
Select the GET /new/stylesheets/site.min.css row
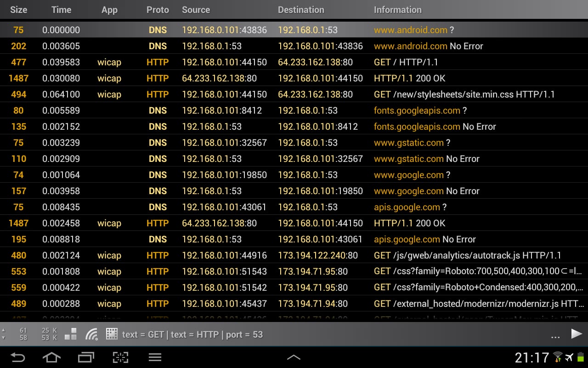pos(294,94)
